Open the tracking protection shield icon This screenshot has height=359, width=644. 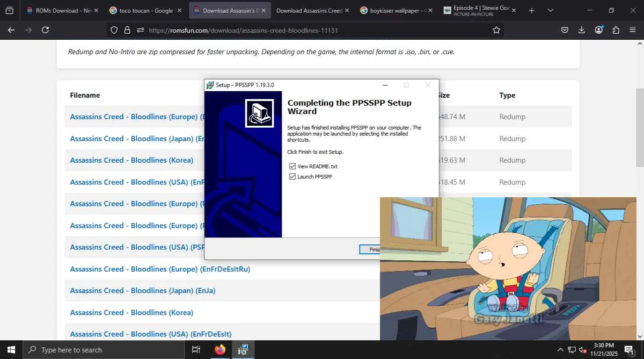pos(114,30)
